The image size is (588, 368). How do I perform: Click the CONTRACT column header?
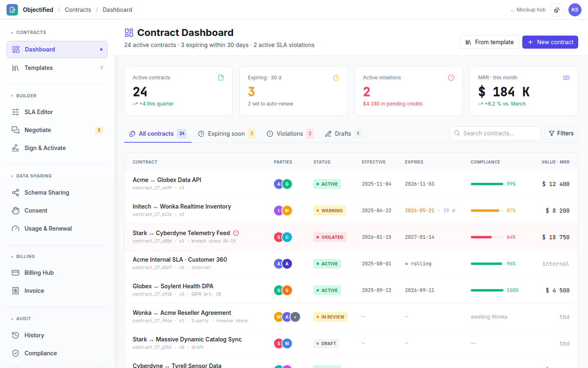[145, 162]
